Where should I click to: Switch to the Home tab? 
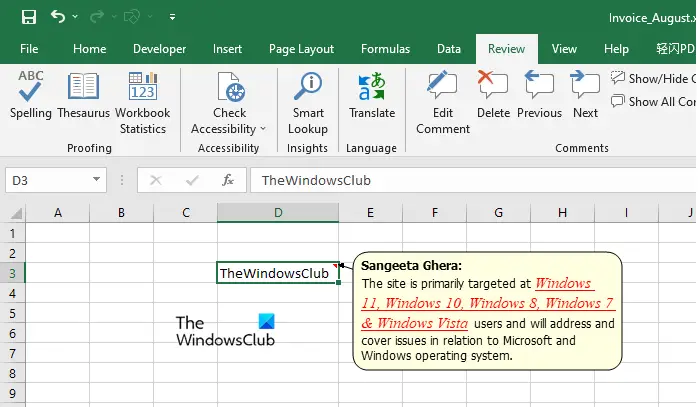[89, 49]
